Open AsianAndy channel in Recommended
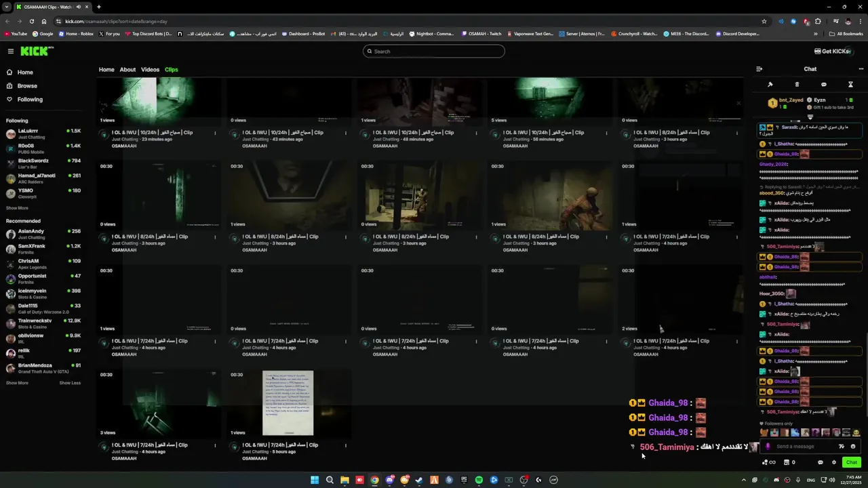Screen dimensions: 868x488 coord(43,234)
